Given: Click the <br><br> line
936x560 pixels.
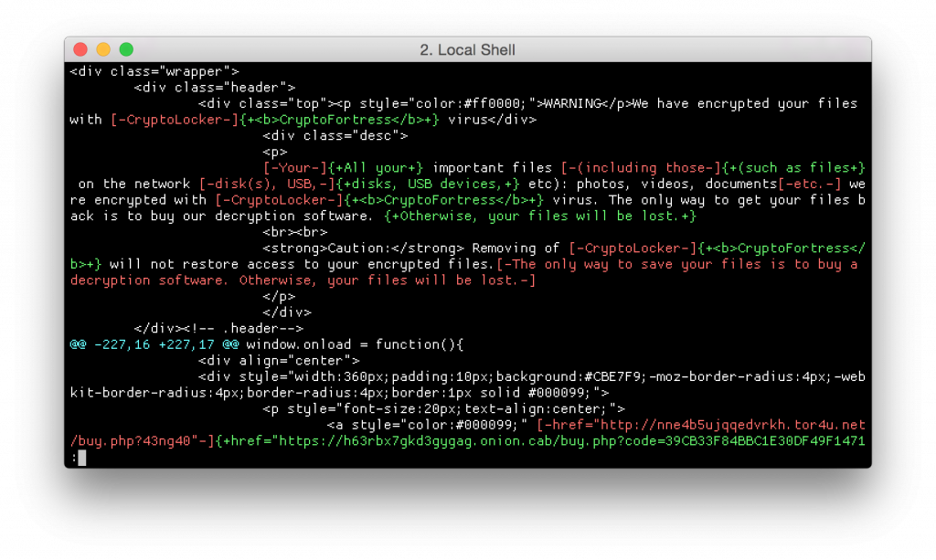Looking at the screenshot, I should [287, 232].
